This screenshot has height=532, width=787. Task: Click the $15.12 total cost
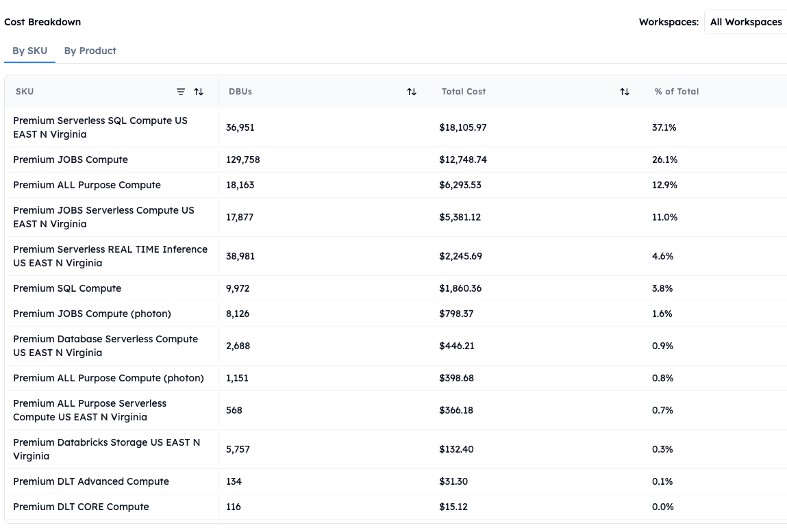pyautogui.click(x=453, y=507)
